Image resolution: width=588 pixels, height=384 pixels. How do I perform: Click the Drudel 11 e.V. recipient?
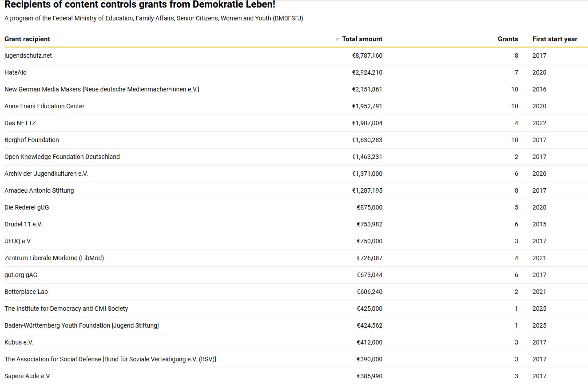(x=23, y=224)
